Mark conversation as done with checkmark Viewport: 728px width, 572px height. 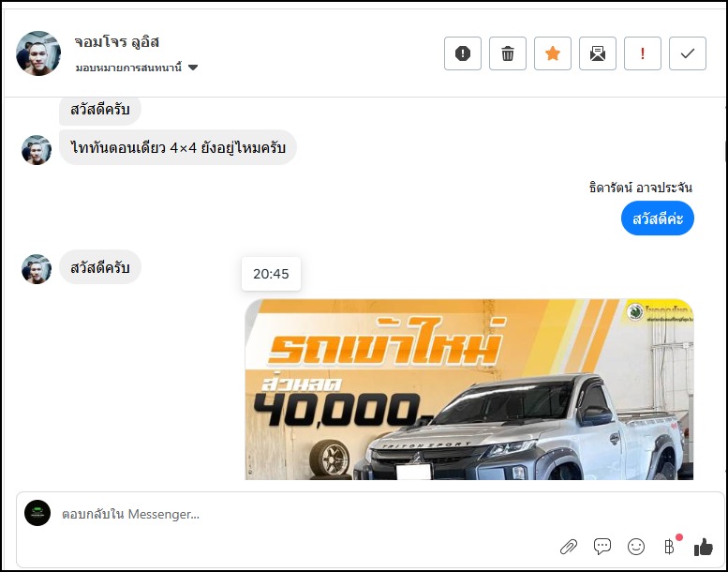tap(688, 53)
